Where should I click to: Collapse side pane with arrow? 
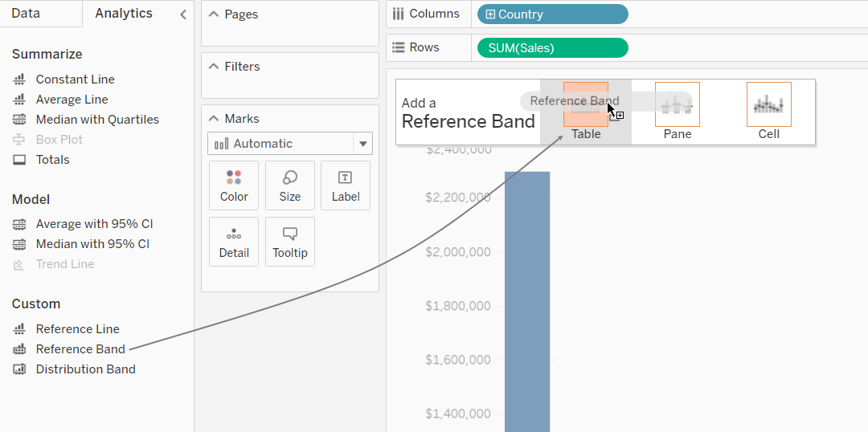coord(183,14)
